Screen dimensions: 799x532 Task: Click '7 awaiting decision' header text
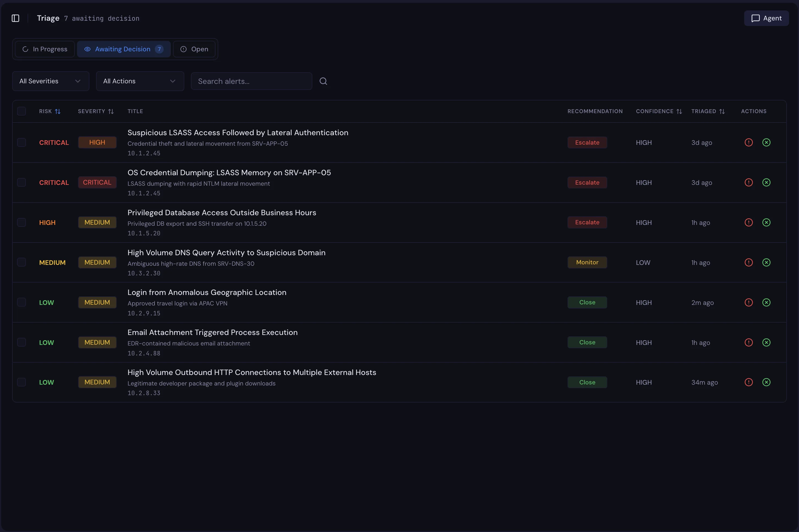102,18
